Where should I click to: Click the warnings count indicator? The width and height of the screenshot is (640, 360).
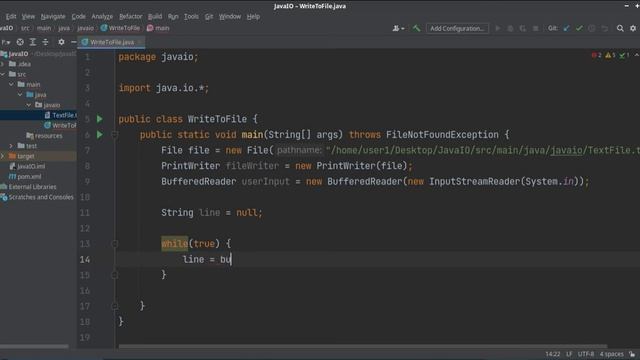tap(610, 55)
